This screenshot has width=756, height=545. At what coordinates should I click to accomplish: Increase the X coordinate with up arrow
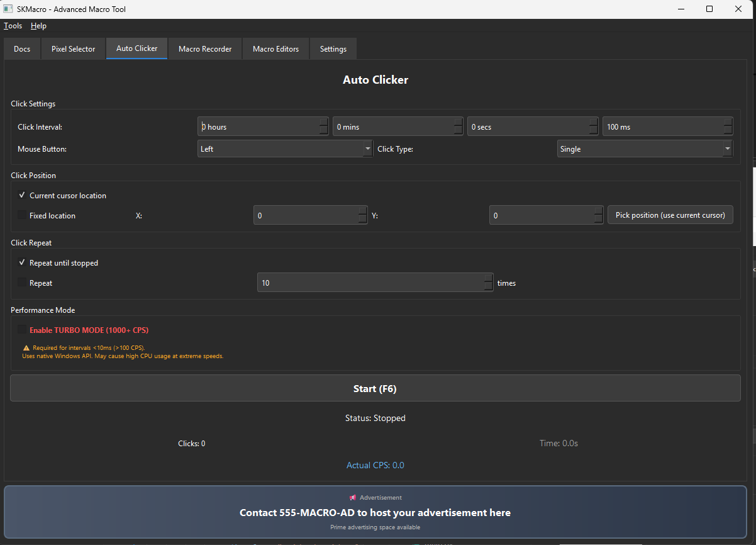click(x=363, y=211)
